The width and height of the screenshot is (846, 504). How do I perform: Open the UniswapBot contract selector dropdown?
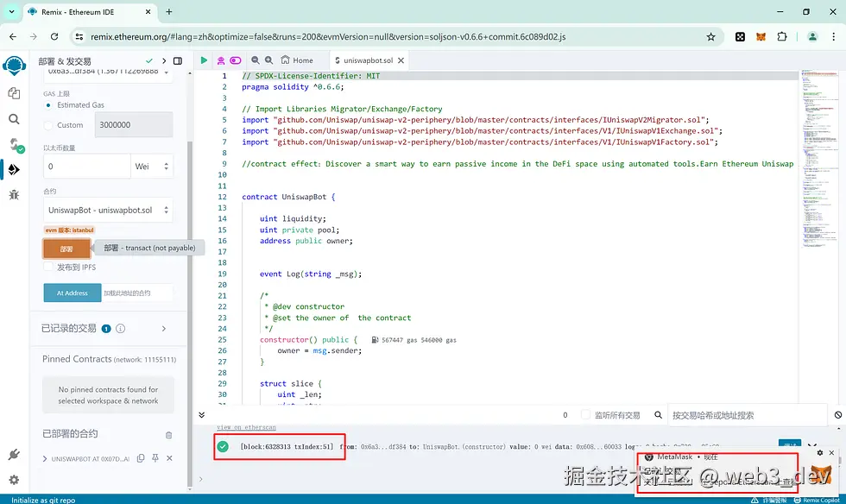click(x=108, y=210)
